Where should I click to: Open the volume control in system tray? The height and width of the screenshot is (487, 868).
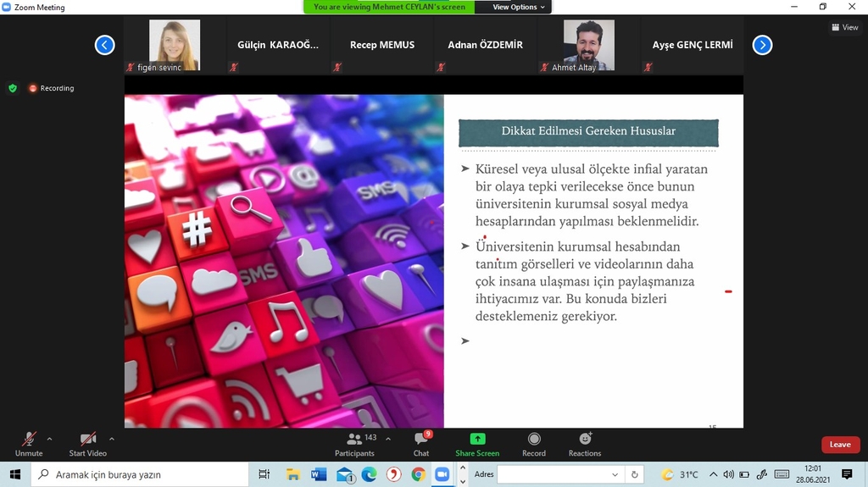(x=728, y=474)
